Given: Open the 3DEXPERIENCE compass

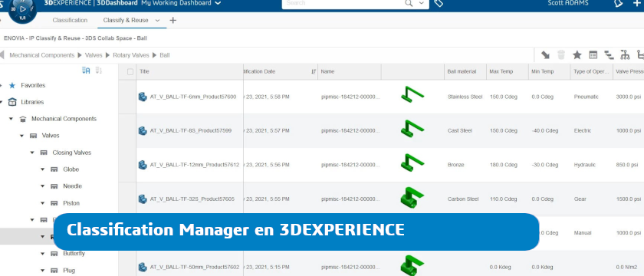Looking at the screenshot, I should [x=22, y=9].
